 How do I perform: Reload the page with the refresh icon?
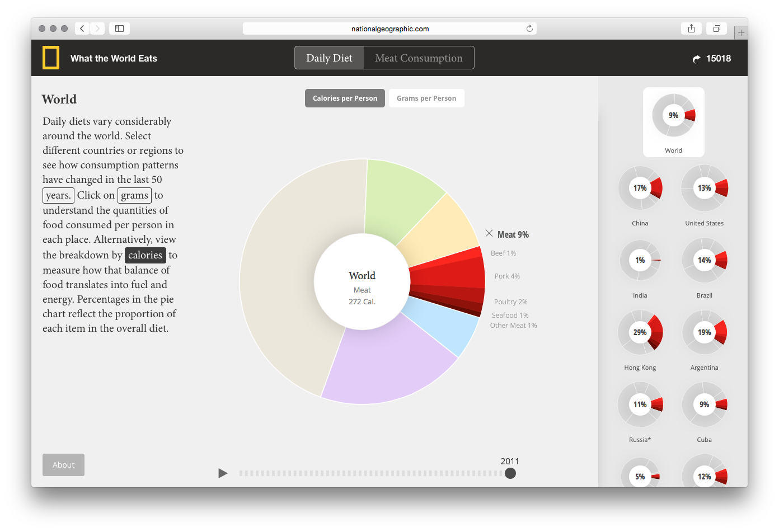coord(529,29)
